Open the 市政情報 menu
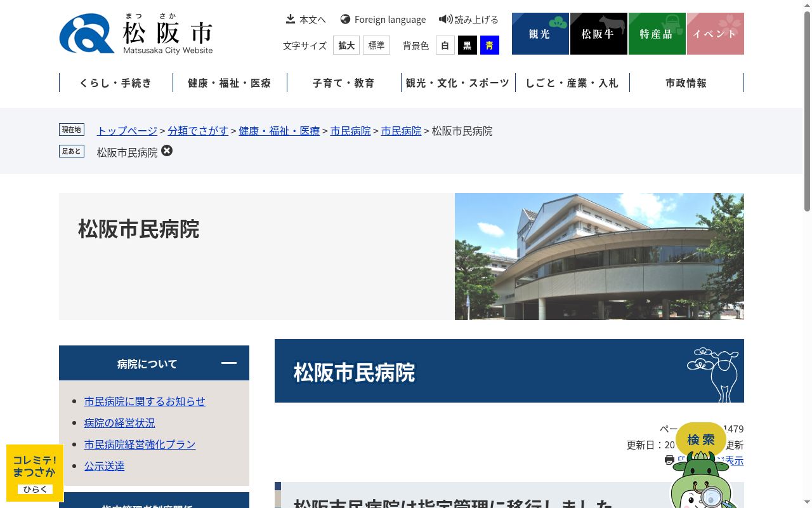 tap(686, 83)
